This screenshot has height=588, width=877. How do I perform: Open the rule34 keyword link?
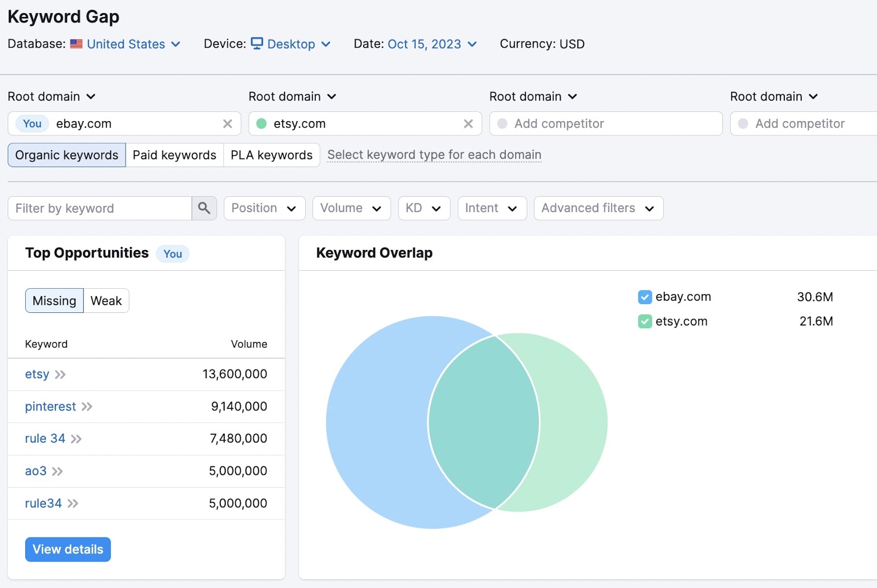coord(43,503)
